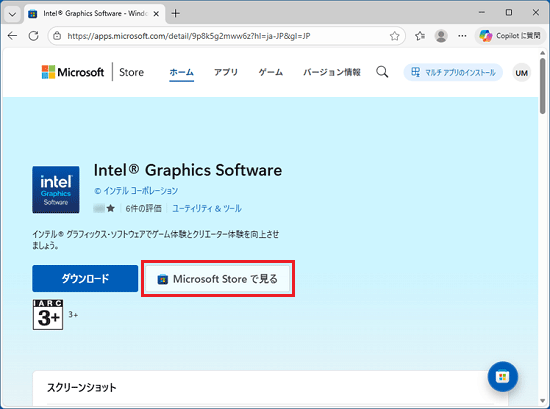550x409 pixels.
Task: Add this page to favorites with the star icon
Action: tap(395, 36)
